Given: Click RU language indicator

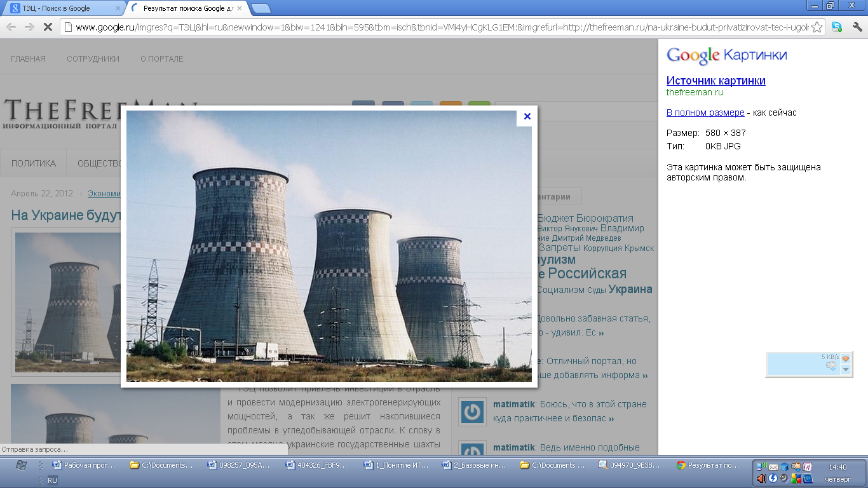Looking at the screenshot, I should (x=52, y=480).
